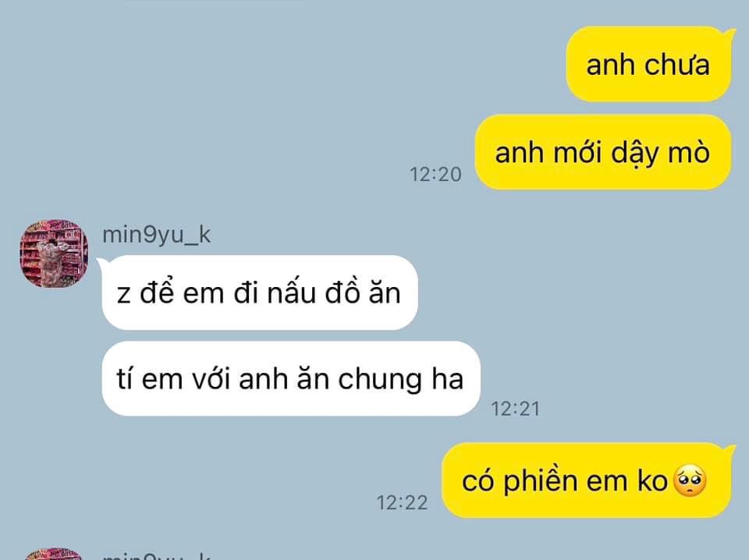The image size is (749, 560).
Task: Select the yellow "anh chưa" message bubble
Action: click(648, 64)
